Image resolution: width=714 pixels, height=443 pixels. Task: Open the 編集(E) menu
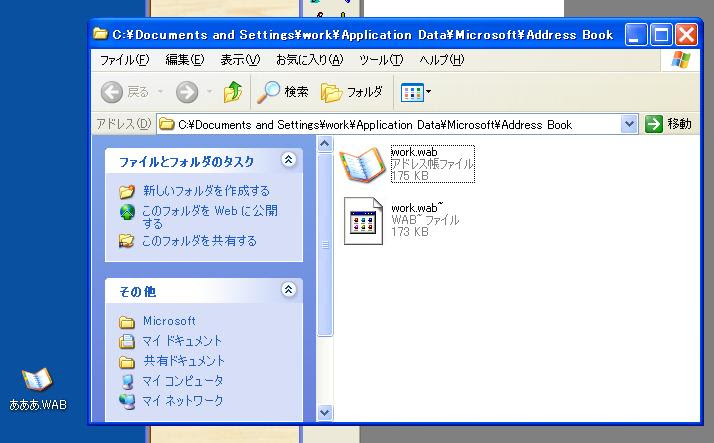[184, 60]
